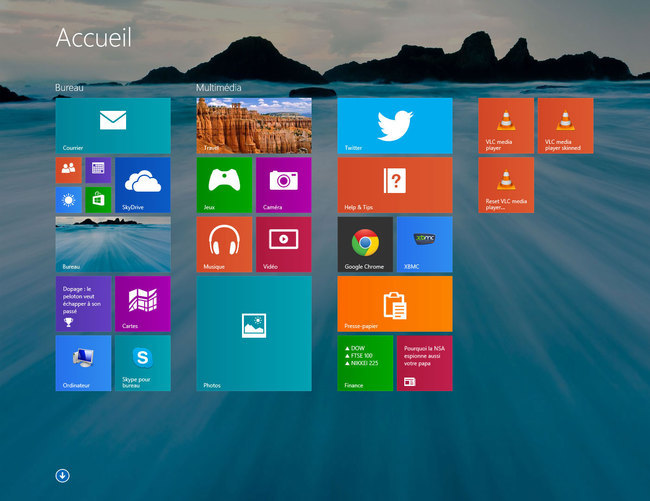Image resolution: width=650 pixels, height=501 pixels.
Task: Launch the Twitter tile
Action: point(395,126)
